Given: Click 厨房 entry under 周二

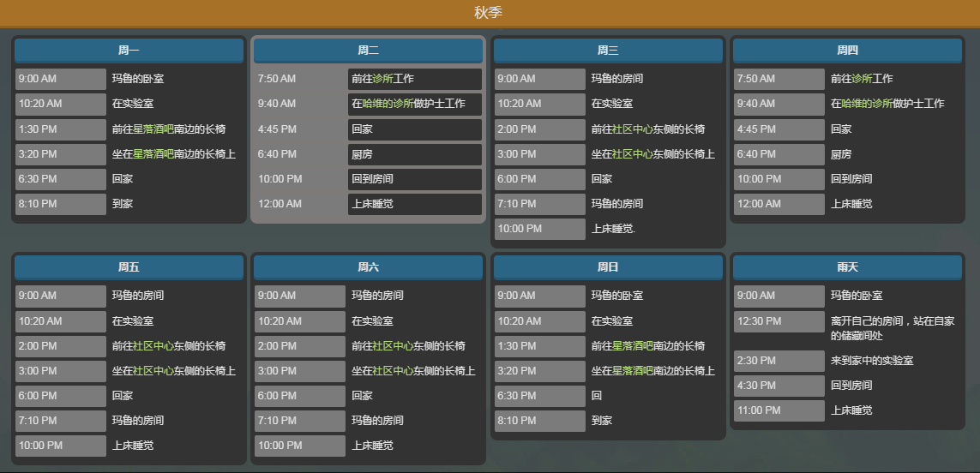Looking at the screenshot, I should click(x=415, y=154).
